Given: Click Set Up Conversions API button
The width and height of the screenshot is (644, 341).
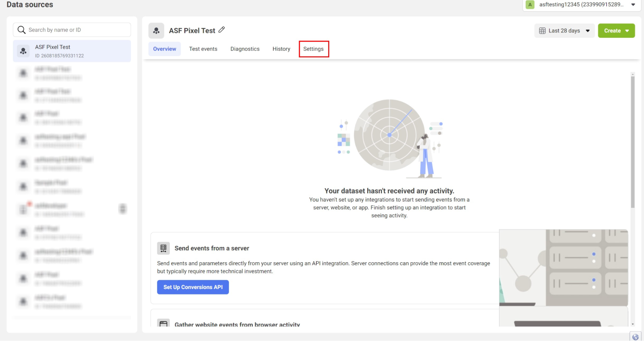Looking at the screenshot, I should click(x=193, y=287).
